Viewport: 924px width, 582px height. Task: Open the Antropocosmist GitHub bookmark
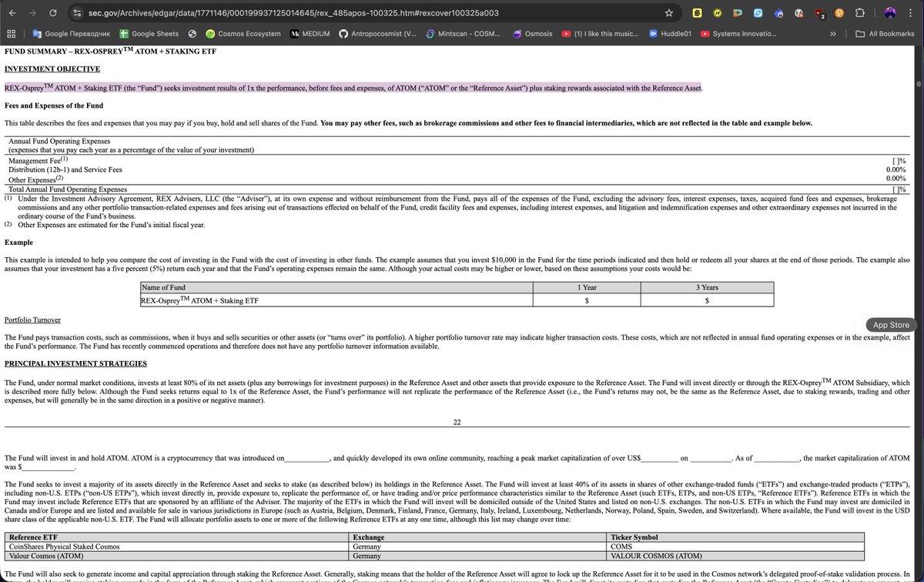(x=377, y=34)
